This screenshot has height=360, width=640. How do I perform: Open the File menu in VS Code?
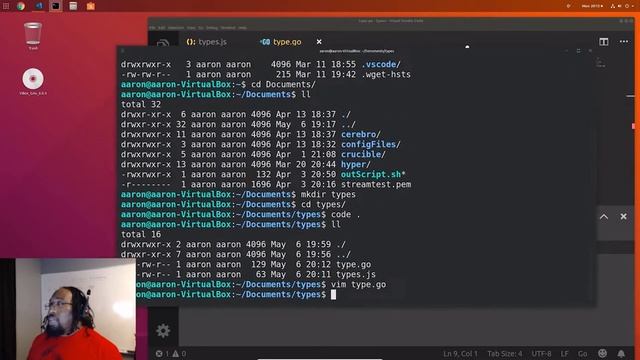(x=152, y=28)
